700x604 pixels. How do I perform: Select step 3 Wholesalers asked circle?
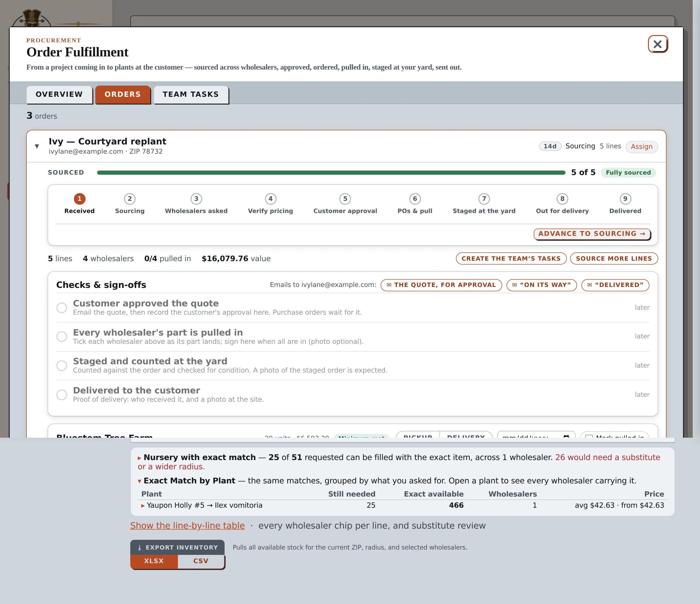pyautogui.click(x=196, y=199)
